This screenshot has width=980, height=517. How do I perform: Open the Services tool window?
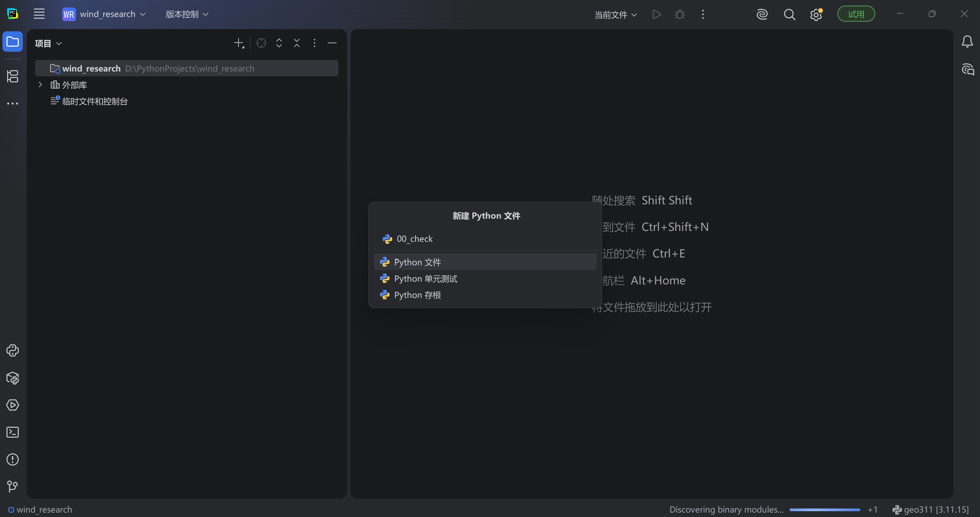coord(13,405)
